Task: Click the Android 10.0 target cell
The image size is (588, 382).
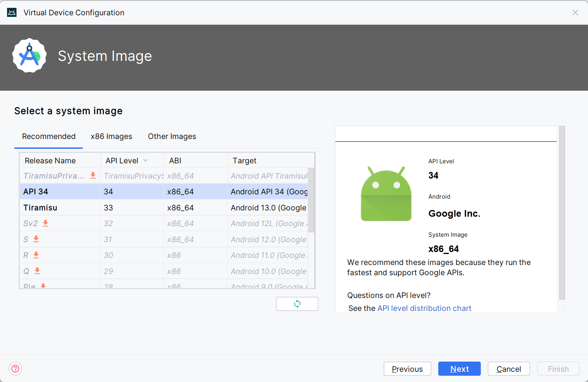Action: coord(268,271)
